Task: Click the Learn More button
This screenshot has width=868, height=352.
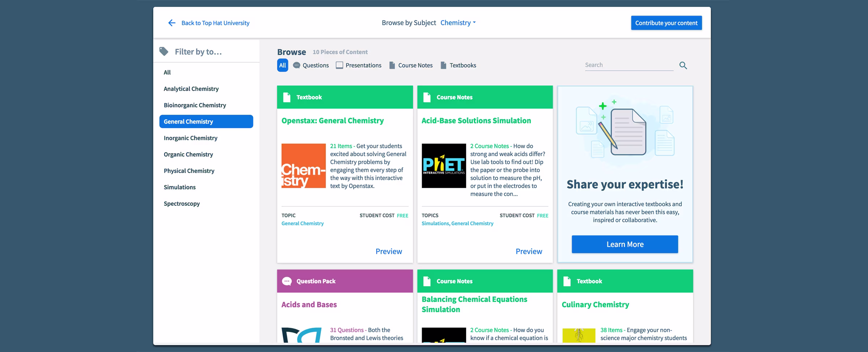Action: click(x=625, y=244)
